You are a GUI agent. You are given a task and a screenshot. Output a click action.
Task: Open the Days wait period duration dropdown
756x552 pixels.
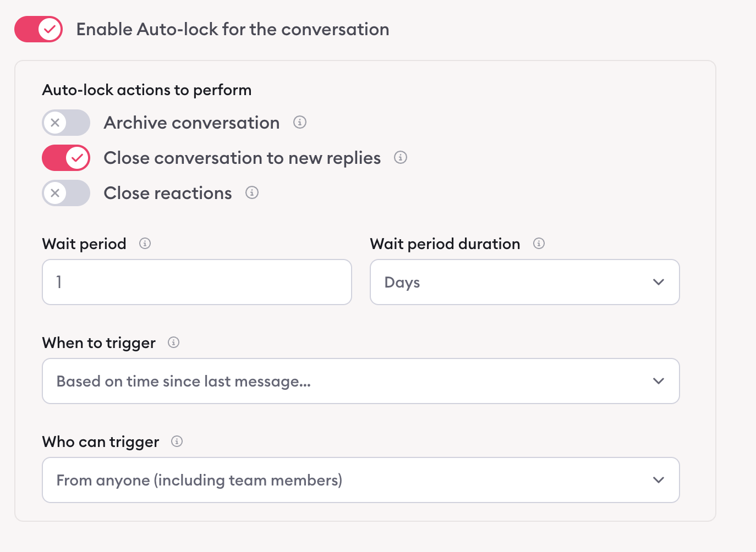pos(524,282)
